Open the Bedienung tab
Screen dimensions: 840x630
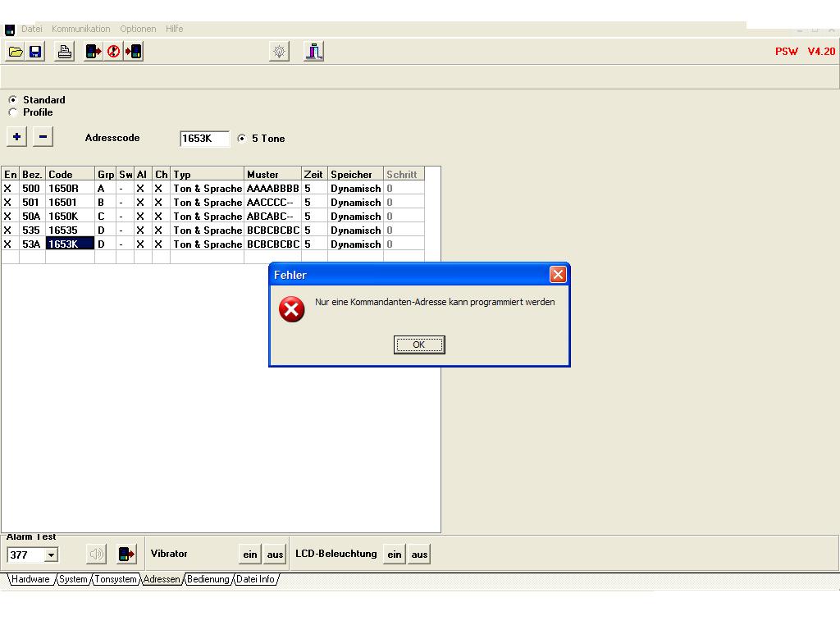tap(208, 579)
